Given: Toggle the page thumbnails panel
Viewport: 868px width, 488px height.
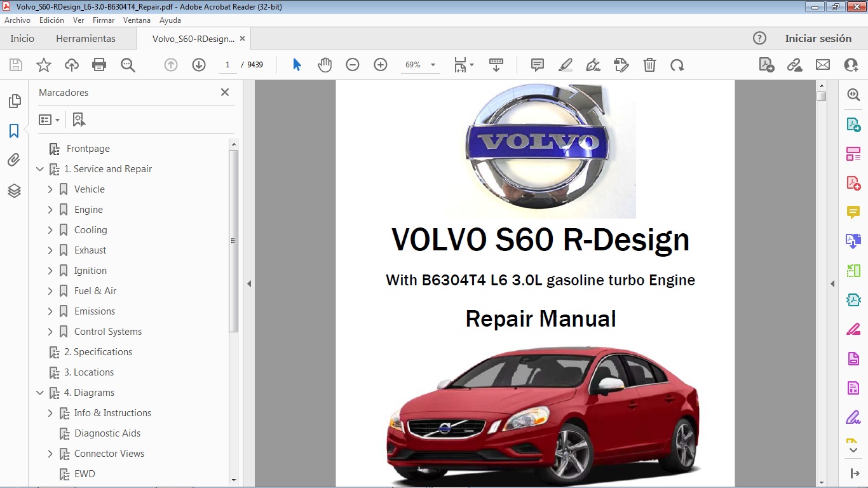Looking at the screenshot, I should click(14, 100).
